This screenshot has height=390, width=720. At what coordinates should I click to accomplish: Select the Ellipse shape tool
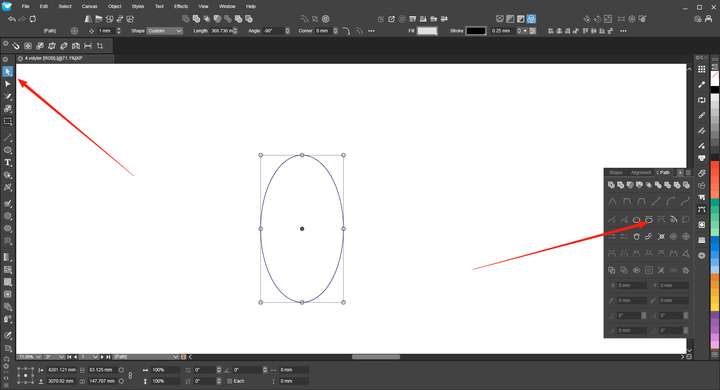point(8,150)
